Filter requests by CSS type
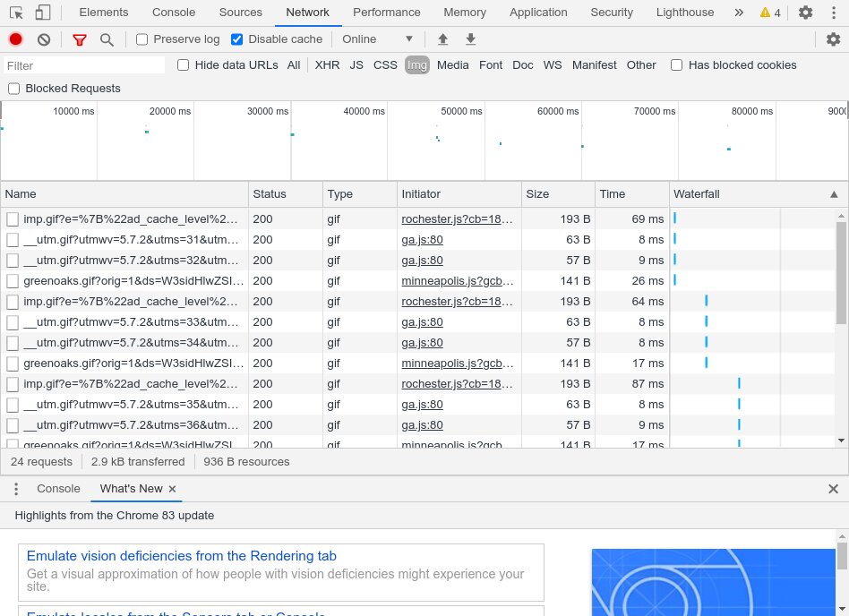 tap(385, 65)
